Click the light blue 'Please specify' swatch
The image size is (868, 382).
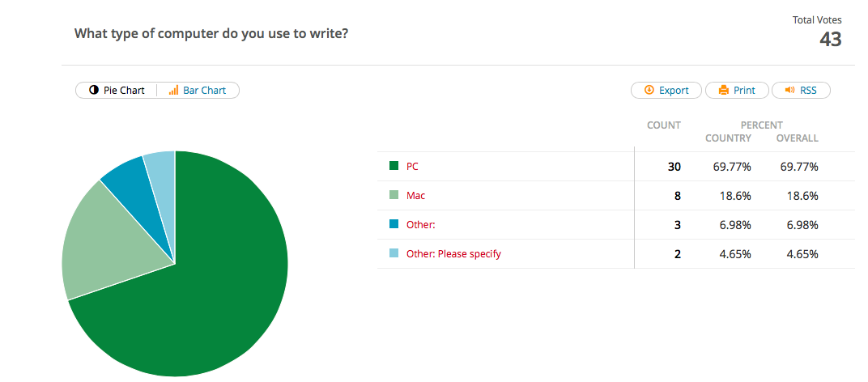click(x=394, y=254)
